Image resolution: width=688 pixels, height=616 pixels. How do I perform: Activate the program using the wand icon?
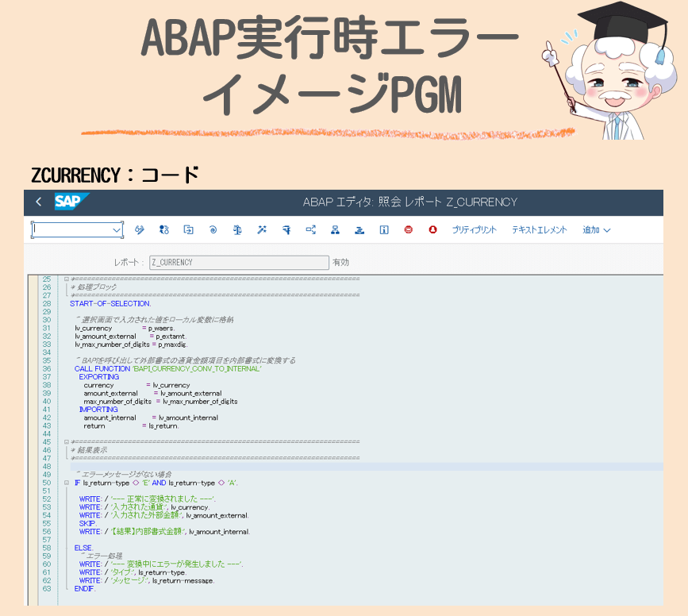(x=261, y=229)
